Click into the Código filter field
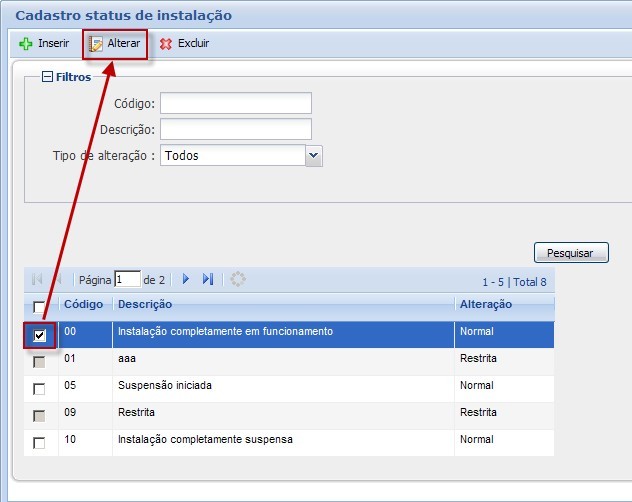The width and height of the screenshot is (632, 502). click(235, 103)
